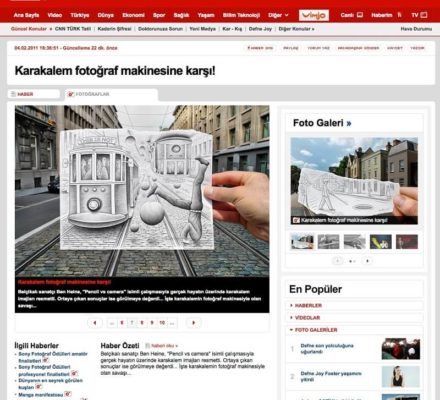Open the Defne Joy topic link
Screen dimensions: 440x400
pos(260,29)
